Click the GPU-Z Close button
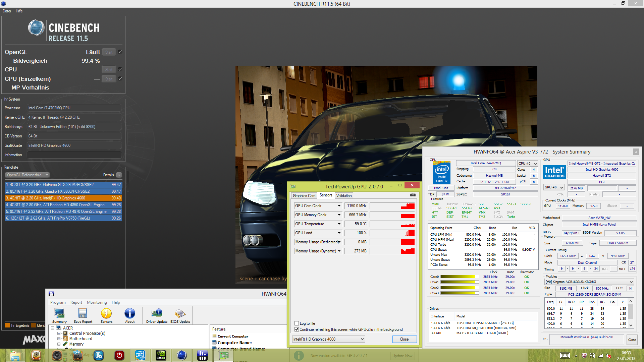The width and height of the screenshot is (644, 362). click(404, 339)
